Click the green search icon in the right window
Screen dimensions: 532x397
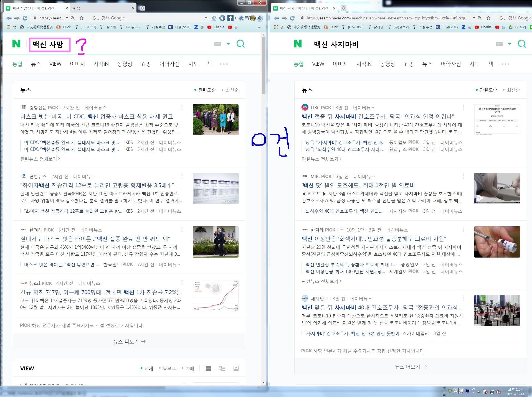pyautogui.click(x=522, y=44)
